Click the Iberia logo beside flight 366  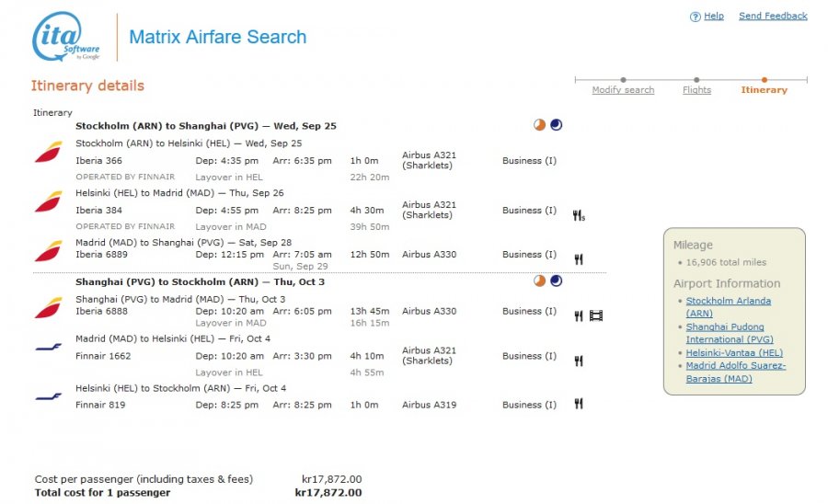coord(48,152)
